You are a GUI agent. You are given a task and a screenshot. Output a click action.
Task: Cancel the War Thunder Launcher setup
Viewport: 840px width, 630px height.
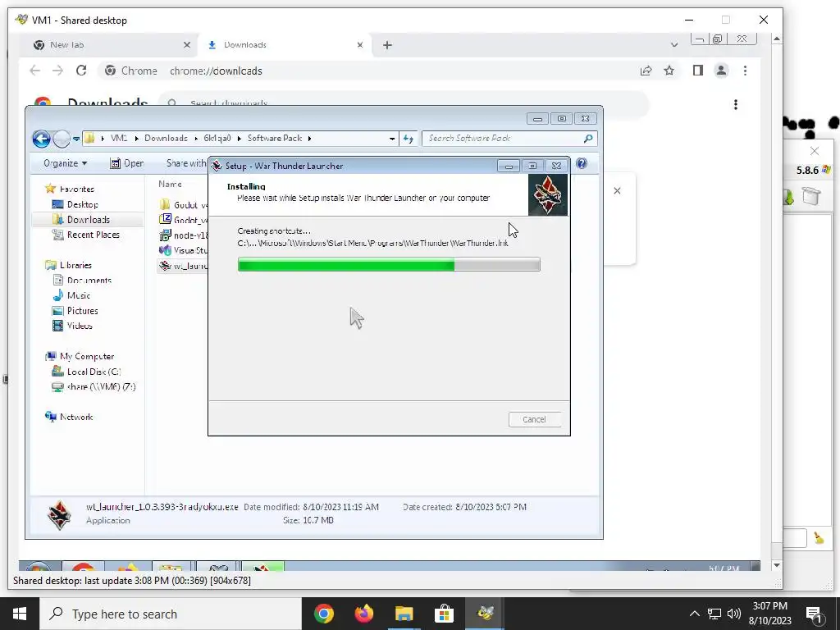click(535, 419)
